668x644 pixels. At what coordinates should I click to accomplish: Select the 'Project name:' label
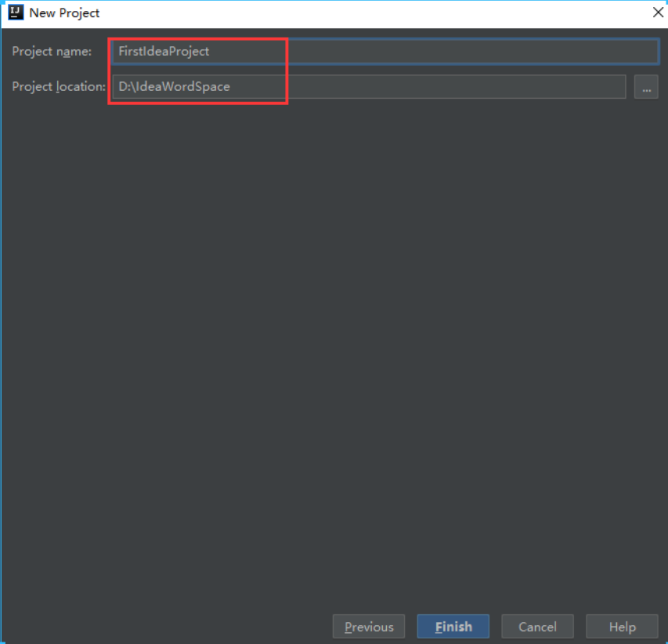(x=52, y=52)
